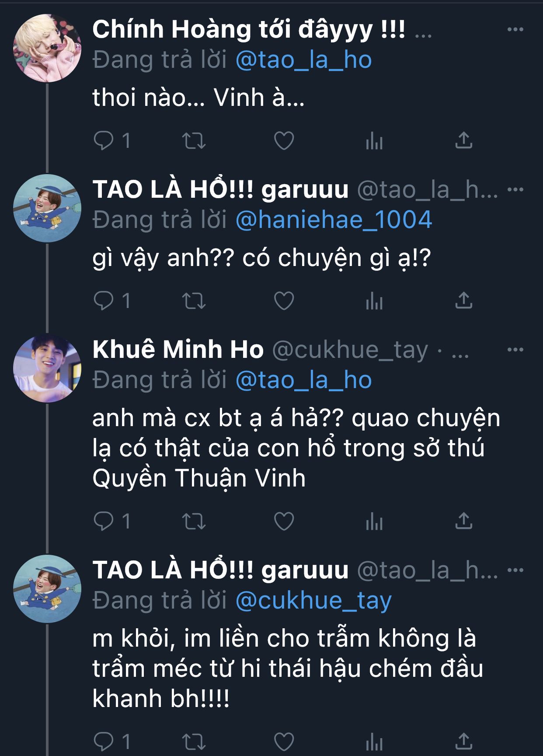The image size is (543, 756).
Task: View analytics of Khuê Minh Ho's tweet
Action: [x=374, y=521]
